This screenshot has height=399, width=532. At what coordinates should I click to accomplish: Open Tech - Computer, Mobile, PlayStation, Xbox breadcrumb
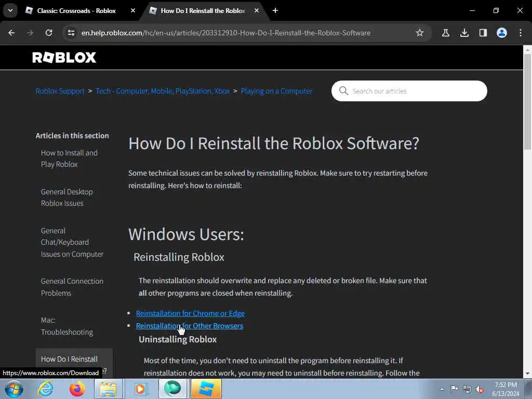163,91
